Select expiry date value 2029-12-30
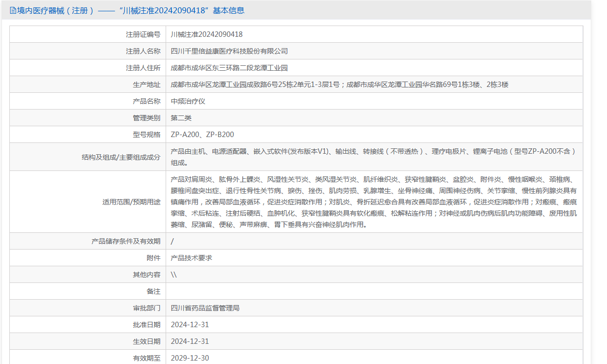The image size is (607, 364). coord(190,358)
